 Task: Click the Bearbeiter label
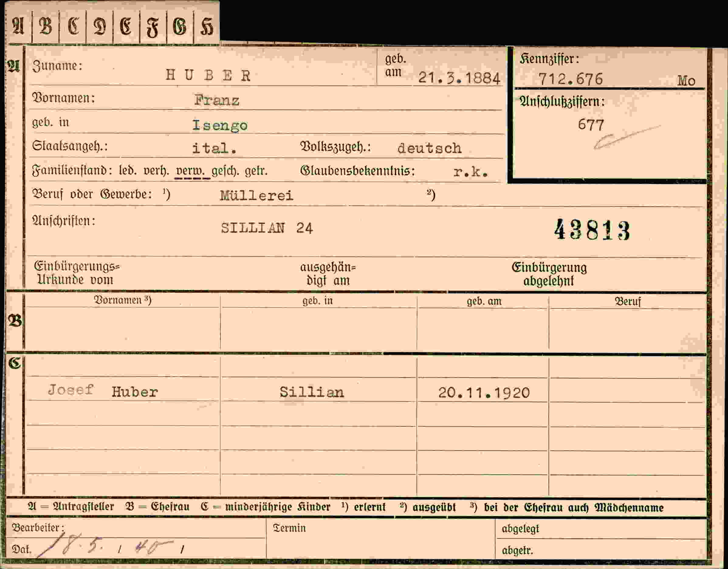[38, 528]
